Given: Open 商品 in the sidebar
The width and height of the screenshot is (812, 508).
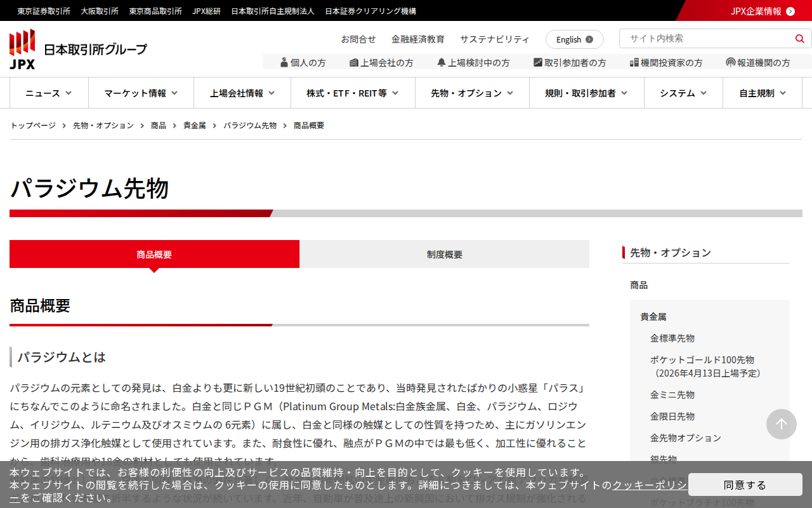Looking at the screenshot, I should 639,285.
